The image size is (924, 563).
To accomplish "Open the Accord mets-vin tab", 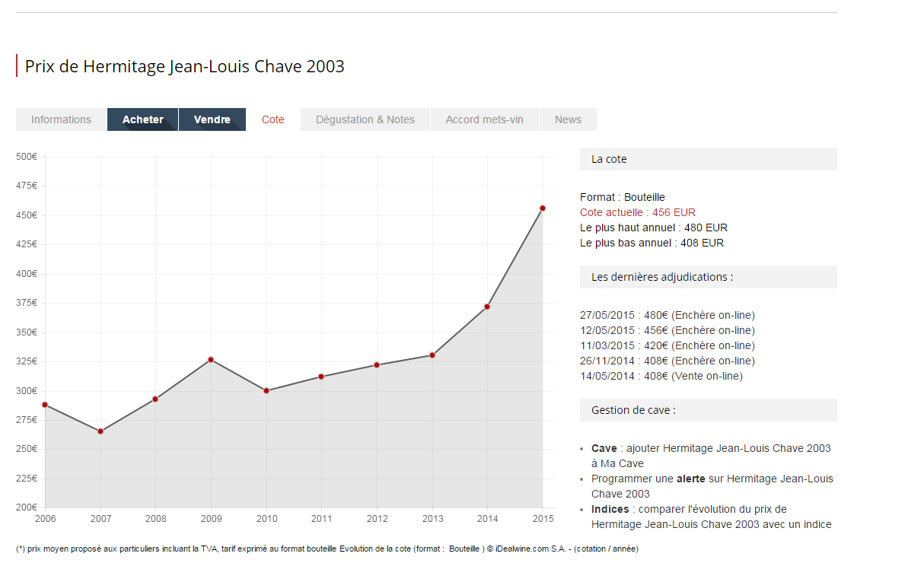I will click(x=485, y=119).
